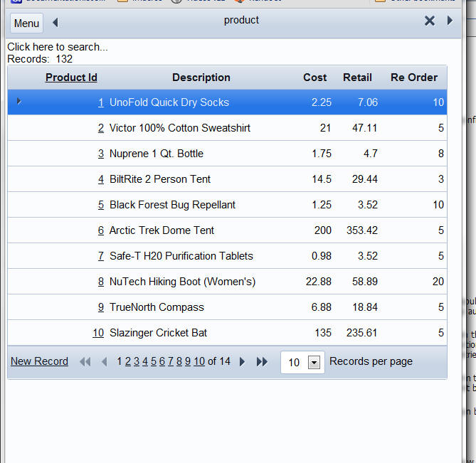The width and height of the screenshot is (476, 463).
Task: Open product id 10 link
Action: [98, 333]
